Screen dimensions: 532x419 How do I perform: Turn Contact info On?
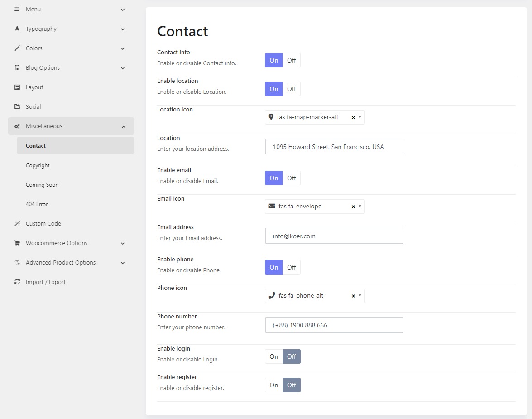274,60
